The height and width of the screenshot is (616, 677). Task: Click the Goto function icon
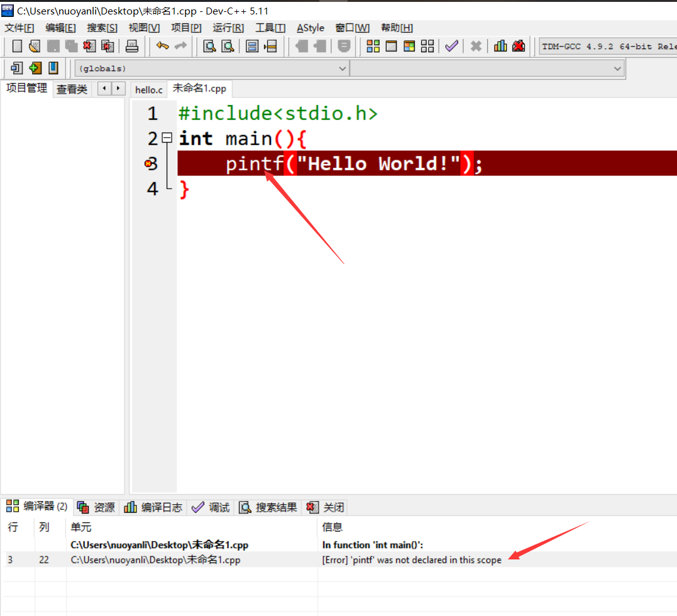point(251,46)
